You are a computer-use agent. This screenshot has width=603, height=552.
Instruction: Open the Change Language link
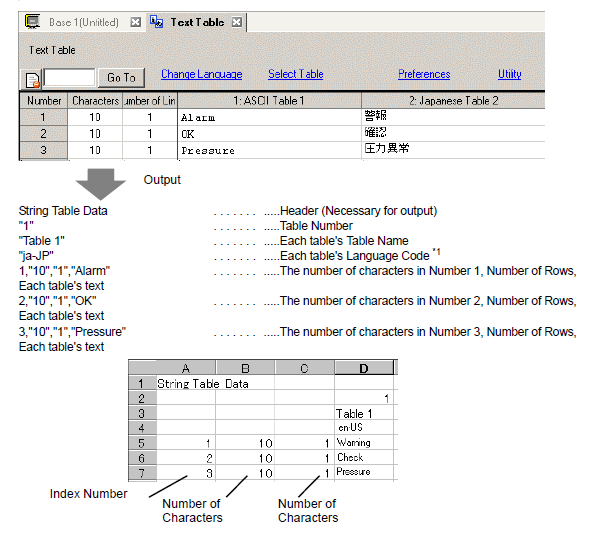(202, 74)
